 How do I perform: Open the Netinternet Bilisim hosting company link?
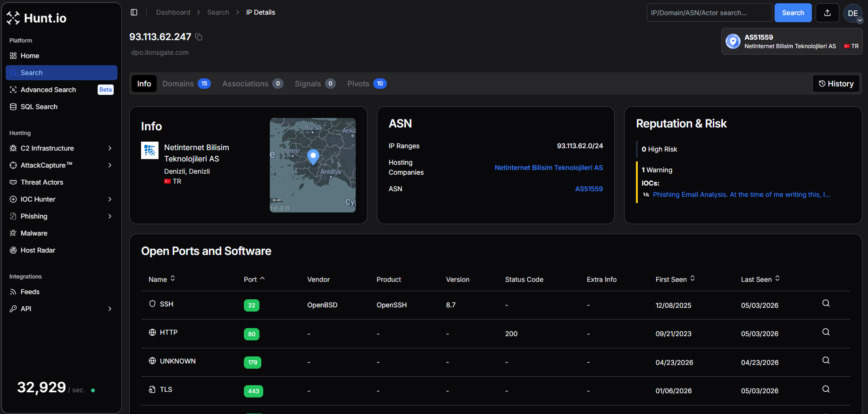pos(549,168)
